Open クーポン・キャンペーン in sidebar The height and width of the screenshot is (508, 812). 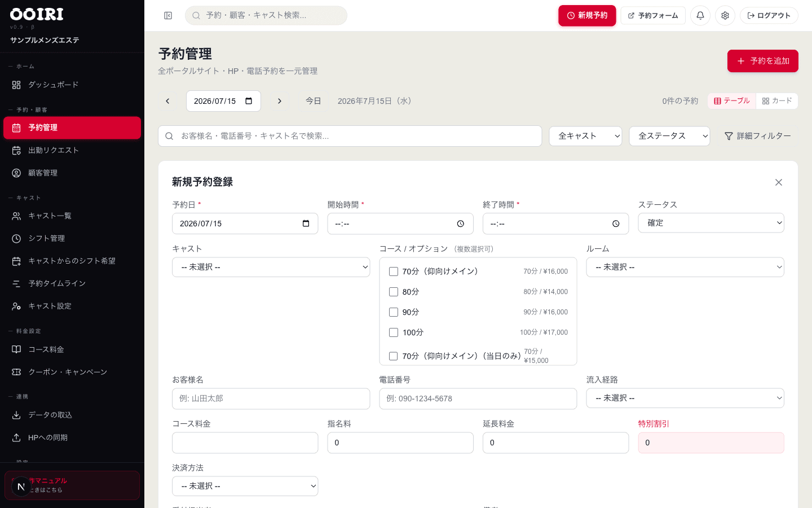72,372
